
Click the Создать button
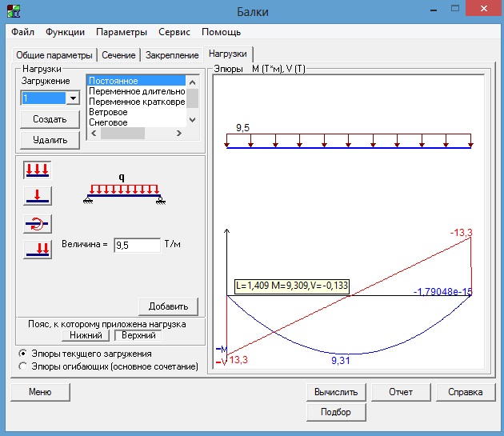(50, 119)
